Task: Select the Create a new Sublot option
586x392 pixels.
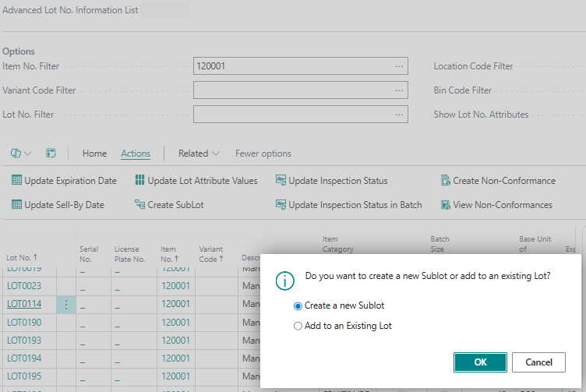Action: (x=298, y=305)
